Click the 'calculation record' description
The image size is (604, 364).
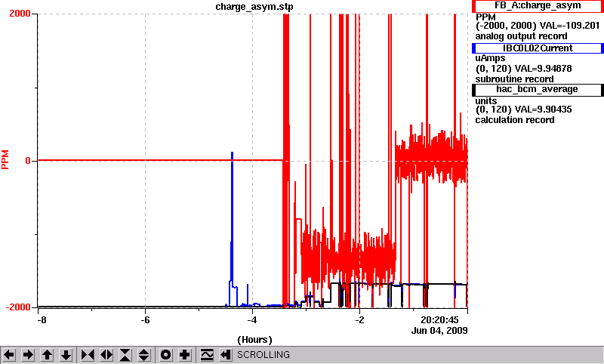click(515, 120)
